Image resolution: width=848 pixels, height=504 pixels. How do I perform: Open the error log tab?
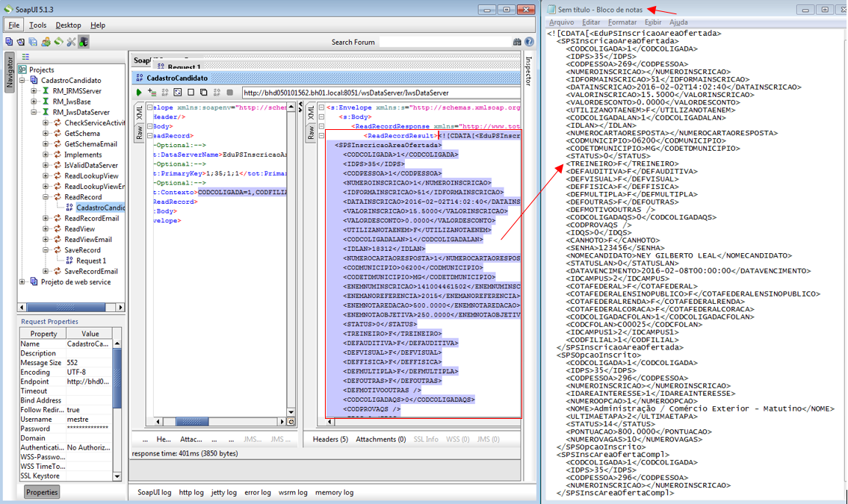[258, 492]
